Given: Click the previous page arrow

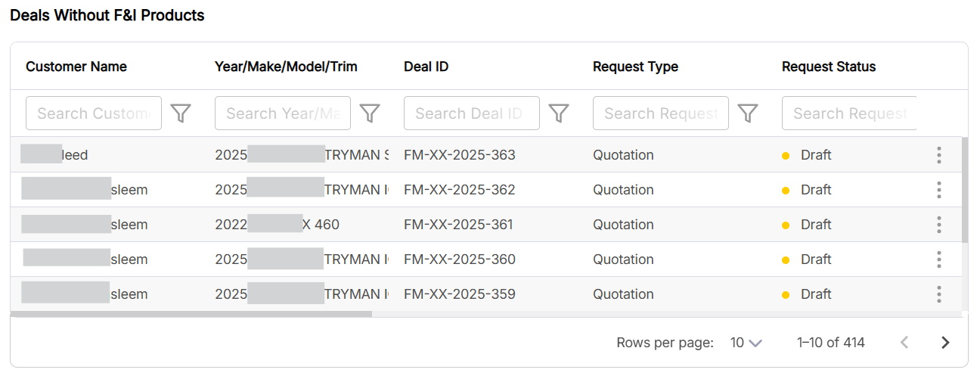Looking at the screenshot, I should (904, 343).
